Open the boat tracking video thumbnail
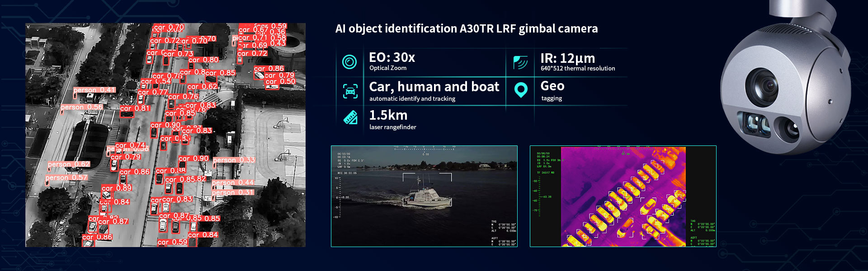The image size is (868, 271). (424, 196)
